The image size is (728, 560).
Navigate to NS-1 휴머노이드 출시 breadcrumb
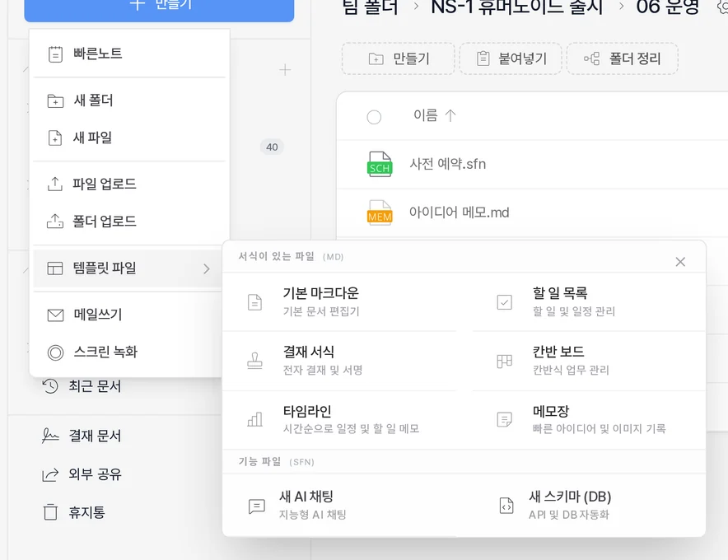[x=516, y=7]
